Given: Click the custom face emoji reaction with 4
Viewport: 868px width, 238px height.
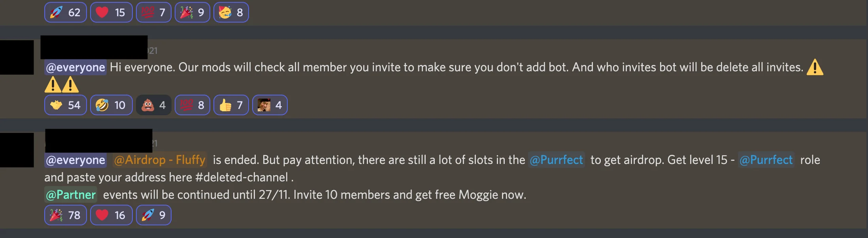Looking at the screenshot, I should pyautogui.click(x=270, y=105).
